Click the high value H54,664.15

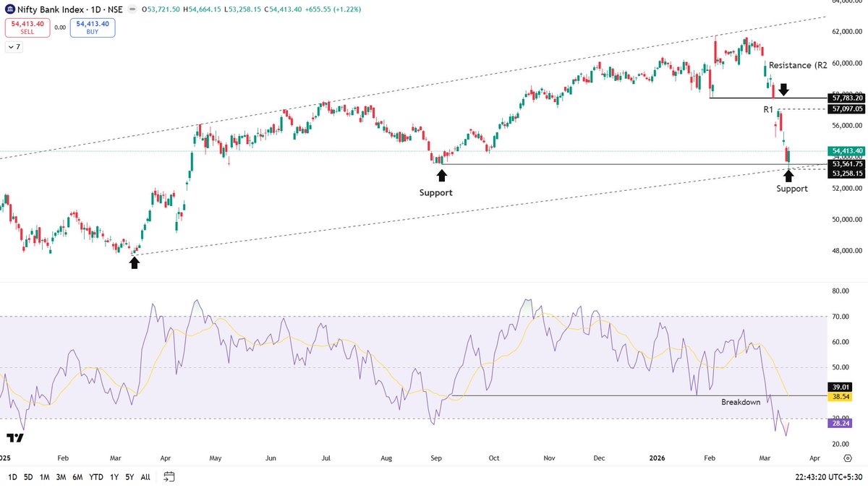pos(202,9)
